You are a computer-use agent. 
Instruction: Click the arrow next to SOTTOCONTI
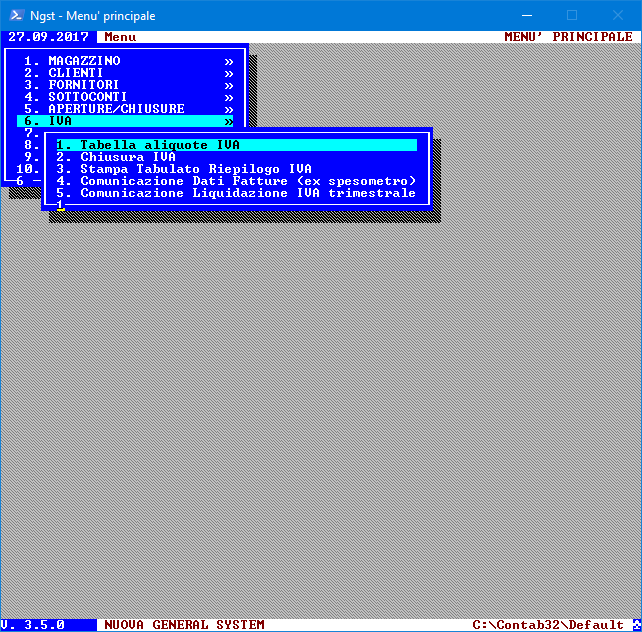(x=229, y=97)
